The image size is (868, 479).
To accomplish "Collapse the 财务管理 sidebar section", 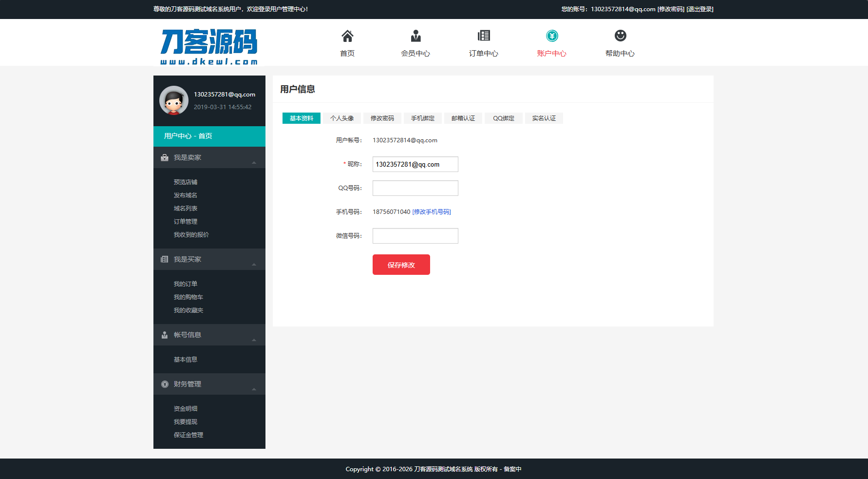I will 254,390.
